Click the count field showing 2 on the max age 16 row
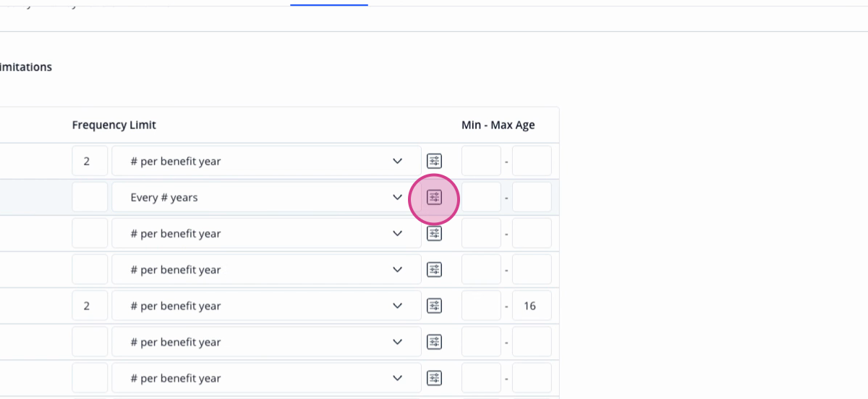This screenshot has width=868, height=399. [90, 306]
